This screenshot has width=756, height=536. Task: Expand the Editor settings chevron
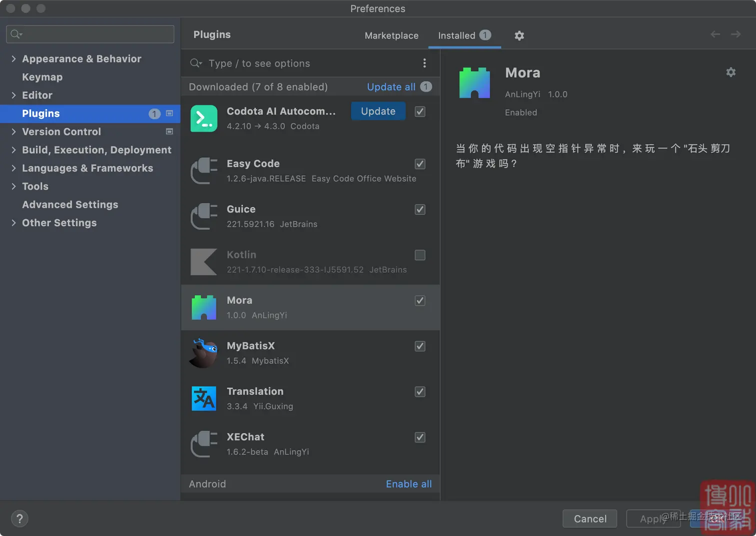click(x=13, y=95)
